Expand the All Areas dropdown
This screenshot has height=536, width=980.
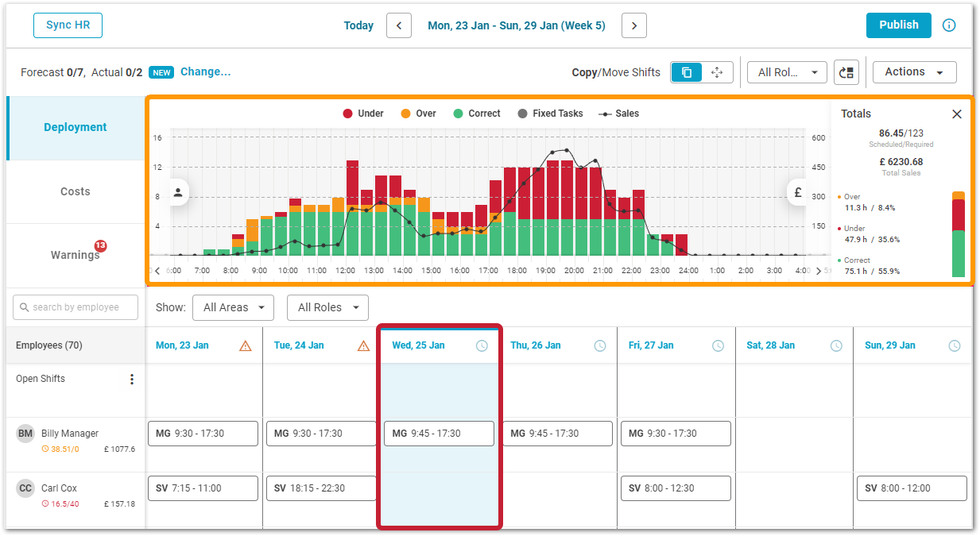pyautogui.click(x=234, y=307)
